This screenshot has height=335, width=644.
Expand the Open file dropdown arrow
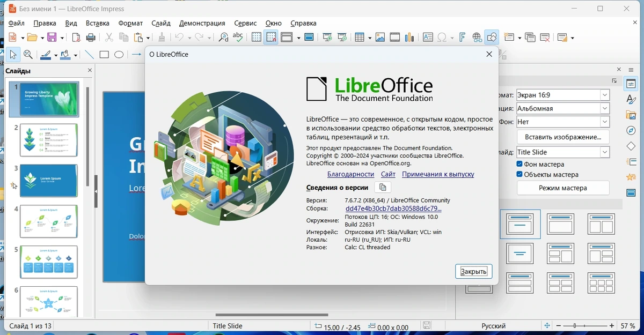click(42, 38)
